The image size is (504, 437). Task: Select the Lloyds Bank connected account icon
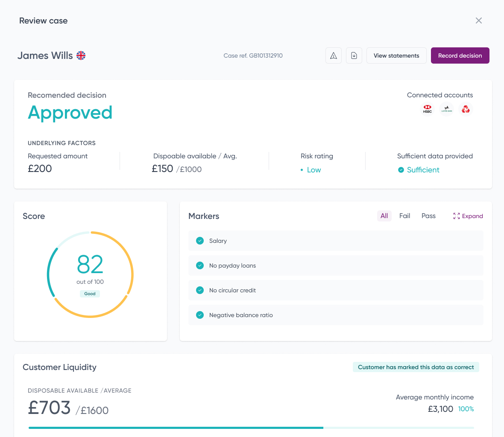446,109
